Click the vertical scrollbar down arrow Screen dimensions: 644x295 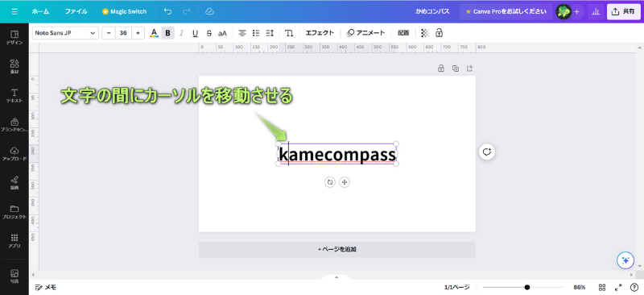point(639,266)
